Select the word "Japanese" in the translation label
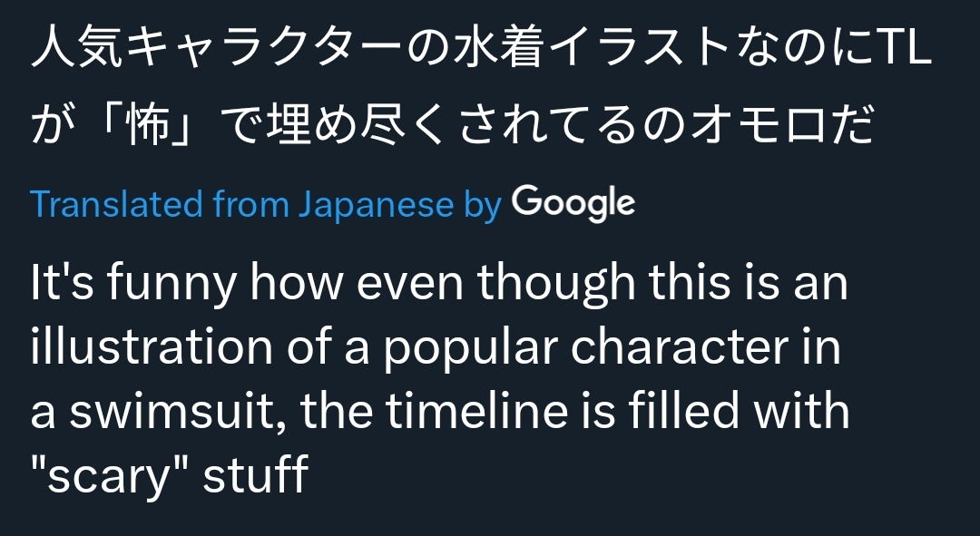 [376, 206]
